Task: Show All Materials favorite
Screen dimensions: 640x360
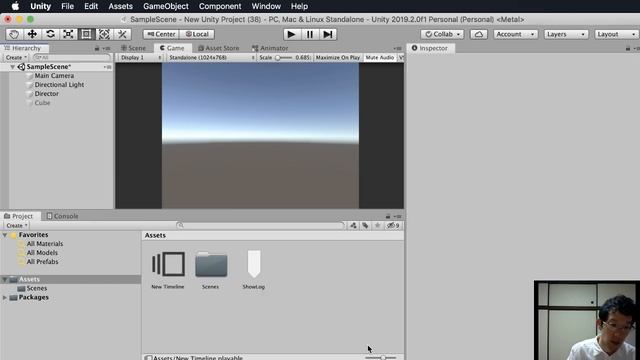Action: pos(45,244)
